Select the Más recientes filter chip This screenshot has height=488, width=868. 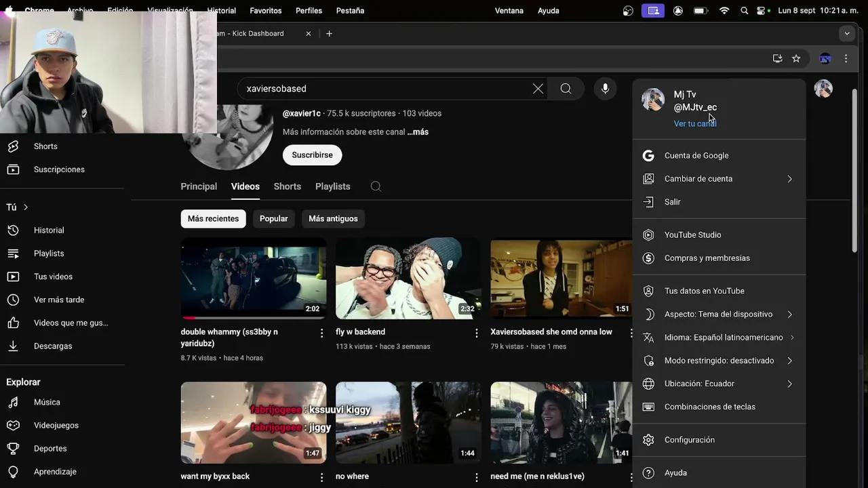[213, 219]
